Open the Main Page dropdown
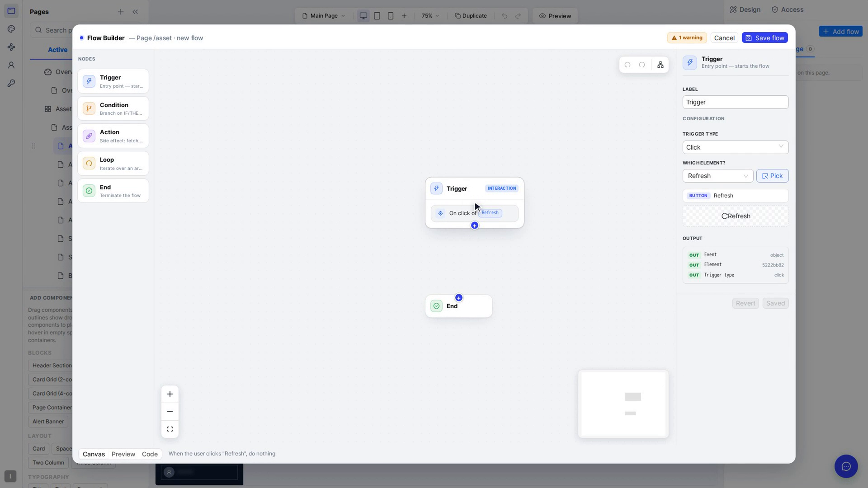 pos(324,16)
